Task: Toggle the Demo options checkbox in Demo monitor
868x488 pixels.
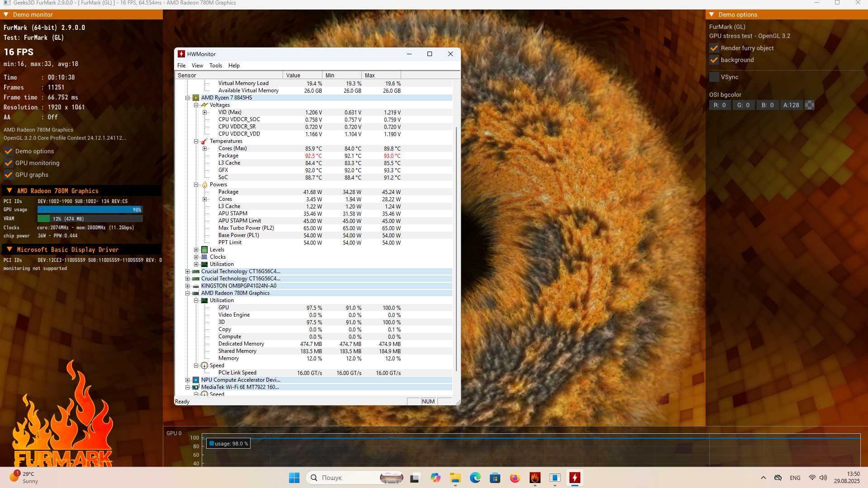Action: click(8, 151)
